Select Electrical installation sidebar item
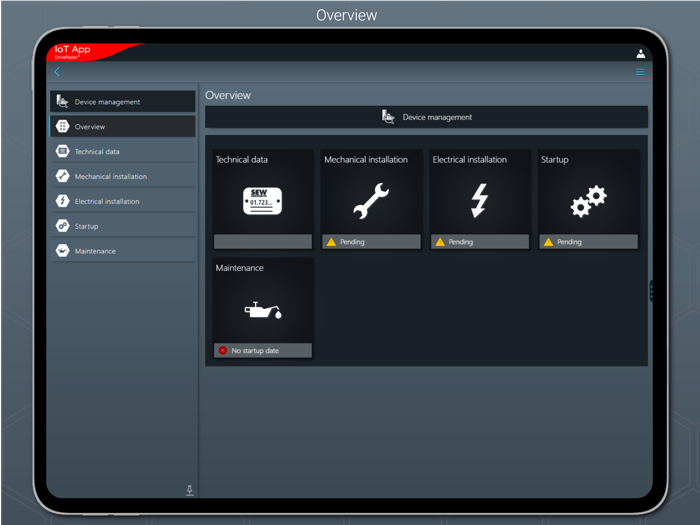The image size is (700, 525). [x=123, y=201]
